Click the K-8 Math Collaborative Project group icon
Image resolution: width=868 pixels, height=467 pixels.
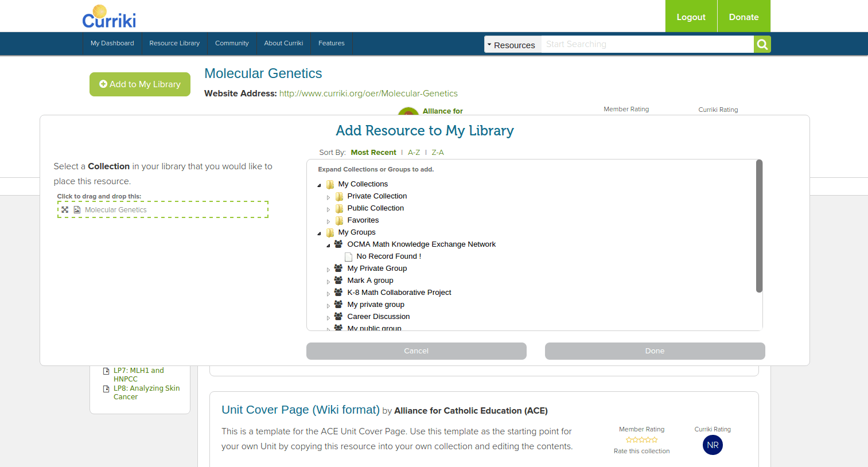click(x=338, y=292)
